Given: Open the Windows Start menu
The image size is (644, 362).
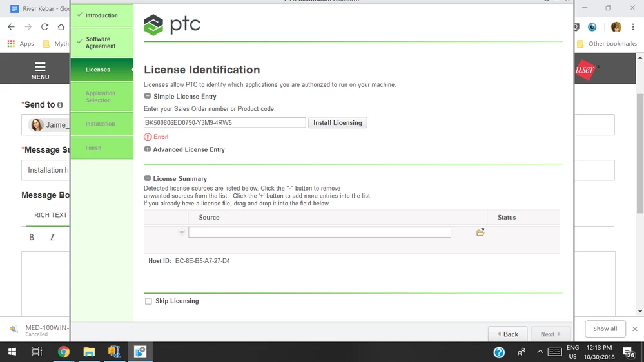Looking at the screenshot, I should [x=12, y=352].
